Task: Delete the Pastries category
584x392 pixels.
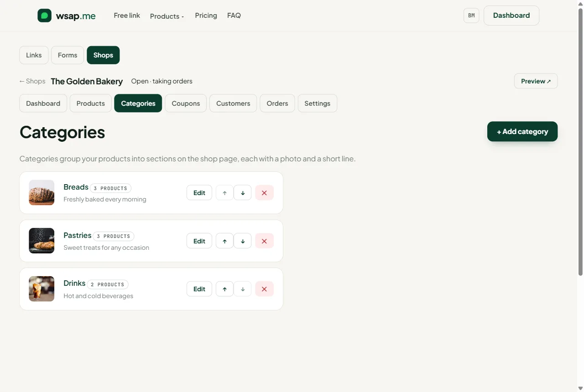Action: click(264, 241)
